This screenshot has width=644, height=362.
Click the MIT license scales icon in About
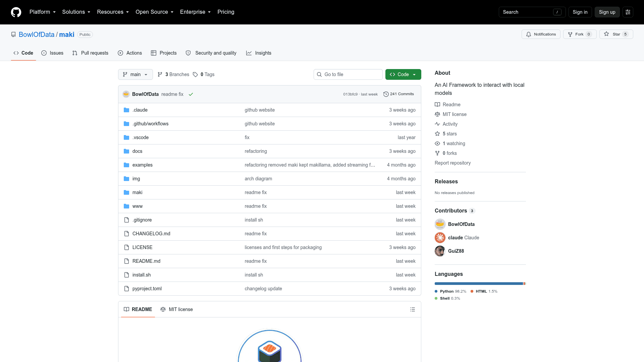tap(437, 114)
